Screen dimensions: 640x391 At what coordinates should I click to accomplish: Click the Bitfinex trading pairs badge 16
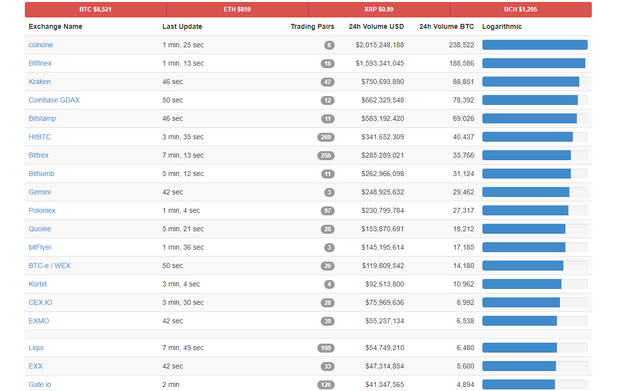click(328, 64)
